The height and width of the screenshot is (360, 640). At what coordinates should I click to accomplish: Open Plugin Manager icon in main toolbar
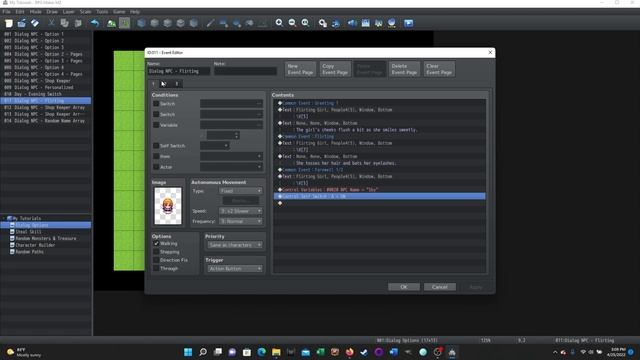tap(336, 23)
